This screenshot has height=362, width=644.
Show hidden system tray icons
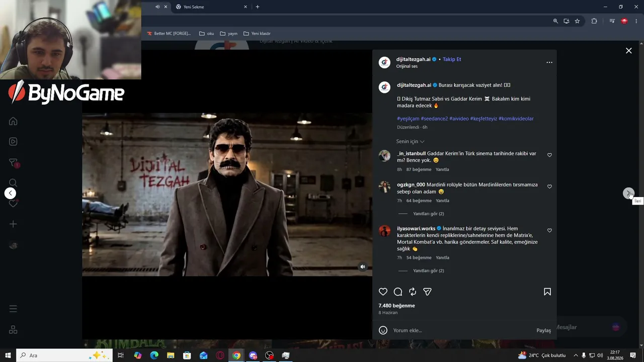pyautogui.click(x=576, y=355)
